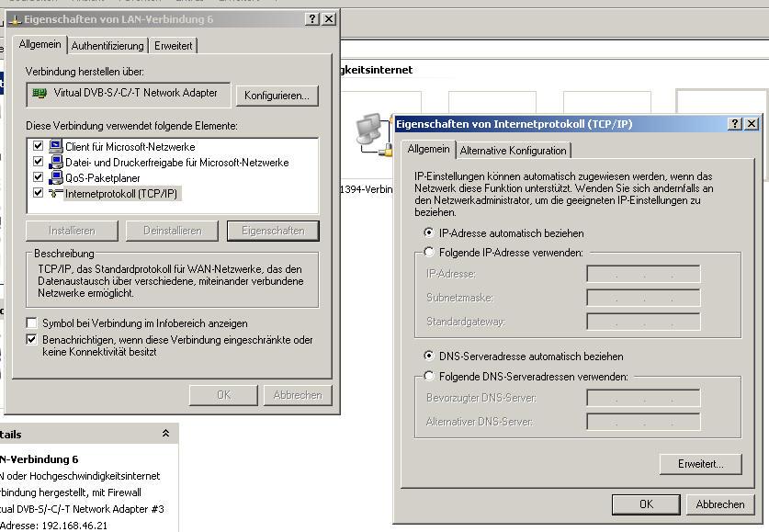
Task: Click Abbrechen in TCP/IP dialog
Action: click(x=720, y=504)
